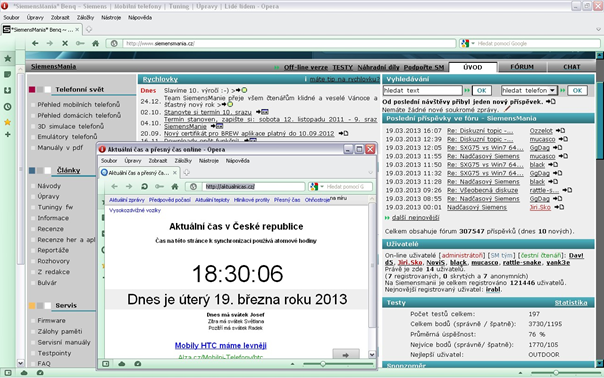
Task: Click Back arrow in main Opera toolbar
Action: (x=35, y=43)
